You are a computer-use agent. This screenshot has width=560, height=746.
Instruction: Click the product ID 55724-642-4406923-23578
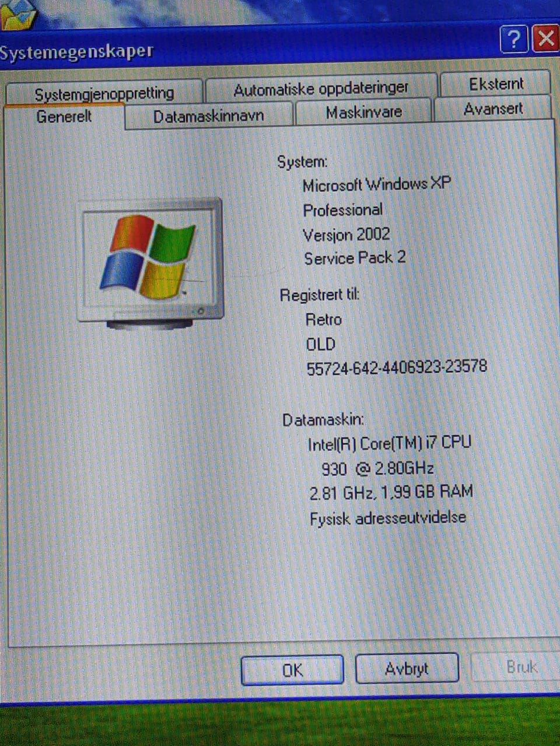click(x=396, y=367)
